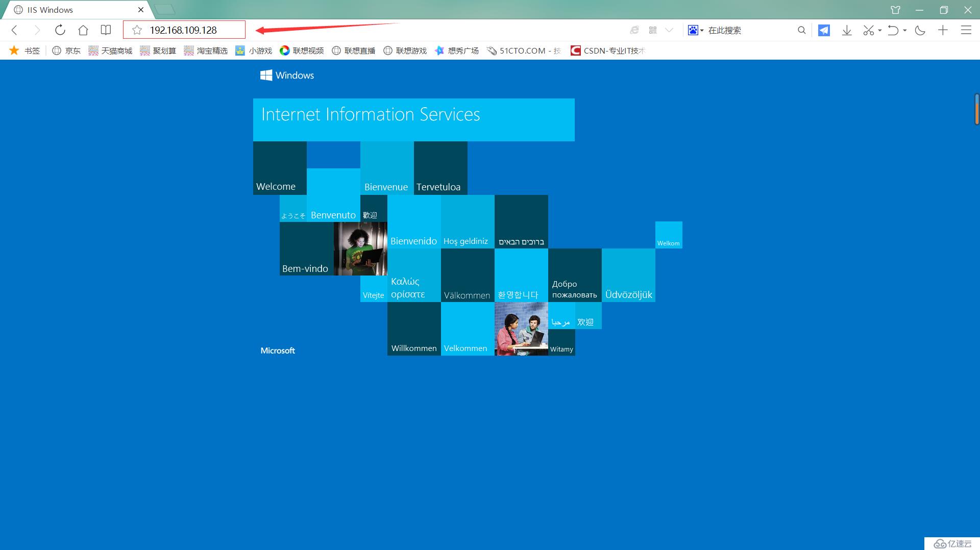This screenshot has height=550, width=980.
Task: Open the 小游戏 bookmark
Action: tap(254, 51)
